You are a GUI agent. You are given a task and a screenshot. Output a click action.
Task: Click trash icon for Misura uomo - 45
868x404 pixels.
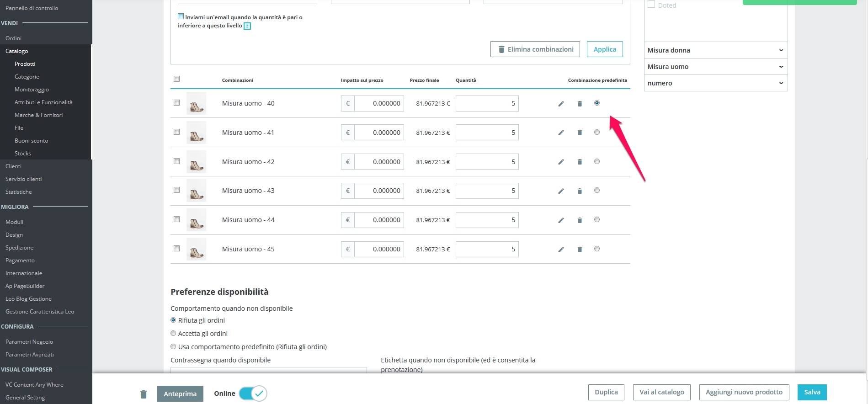click(580, 250)
